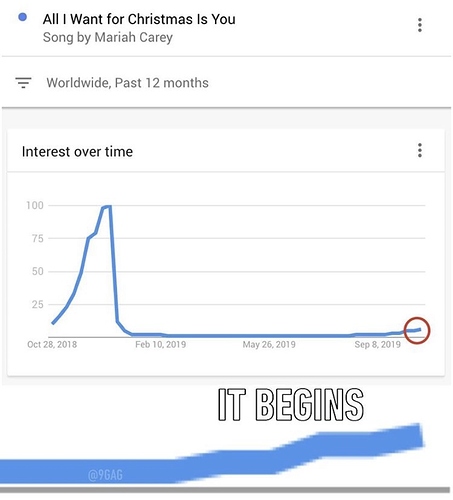Click the blue dot beside the song title
This screenshot has width=453, height=500.
[x=22, y=17]
